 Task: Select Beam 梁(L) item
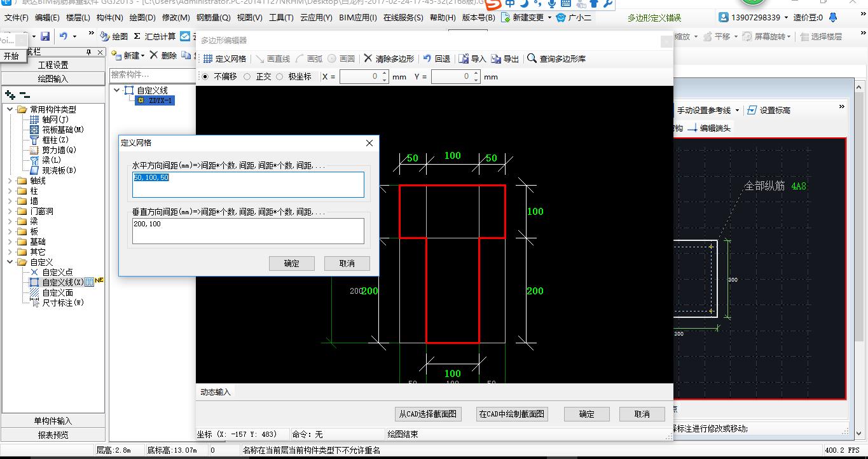[45, 160]
